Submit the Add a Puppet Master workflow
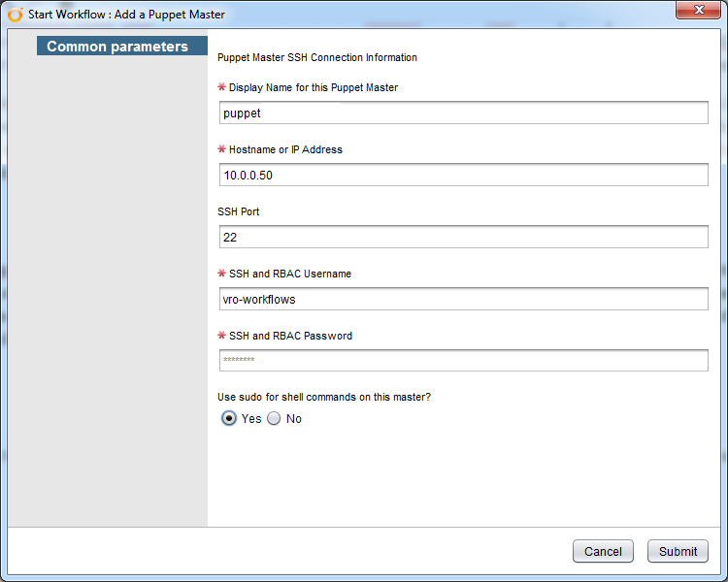 pos(678,551)
